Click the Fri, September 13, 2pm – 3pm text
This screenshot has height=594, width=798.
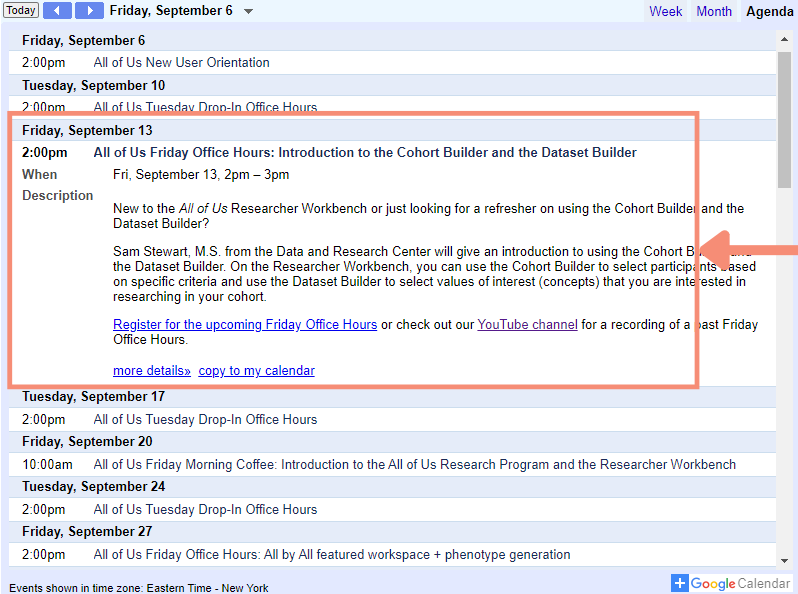201,175
